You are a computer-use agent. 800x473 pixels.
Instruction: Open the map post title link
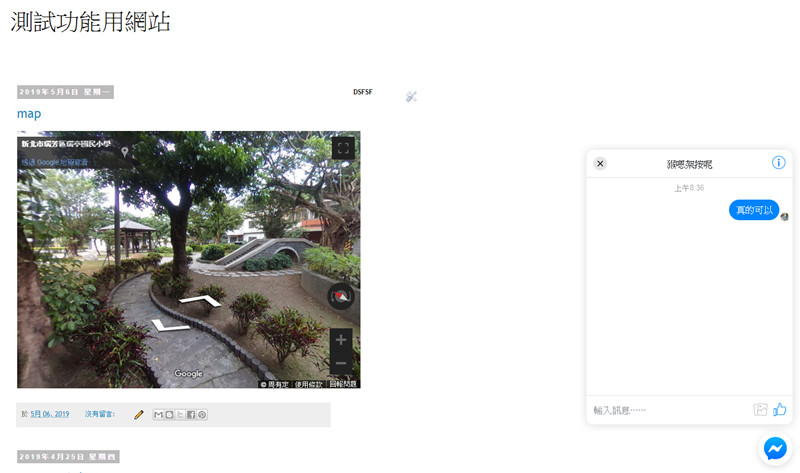(x=29, y=114)
